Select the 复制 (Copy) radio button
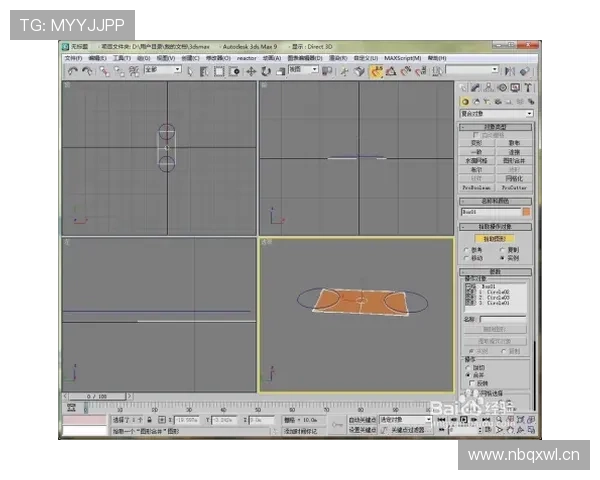The width and height of the screenshot is (600, 480). pyautogui.click(x=502, y=250)
